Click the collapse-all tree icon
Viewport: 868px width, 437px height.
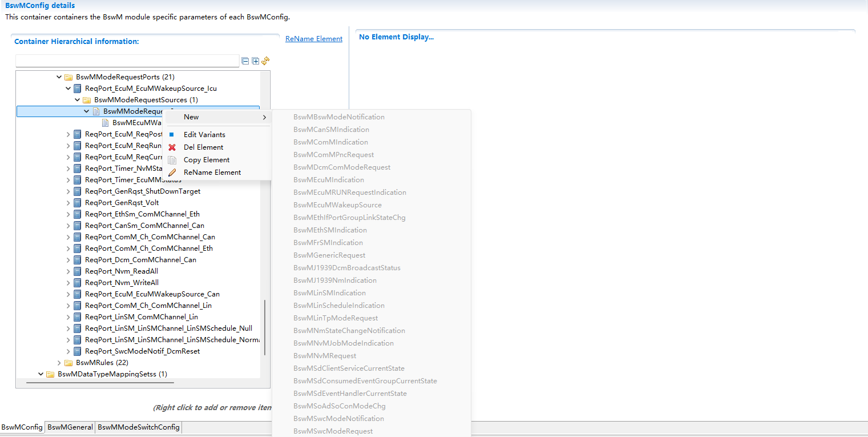(245, 61)
